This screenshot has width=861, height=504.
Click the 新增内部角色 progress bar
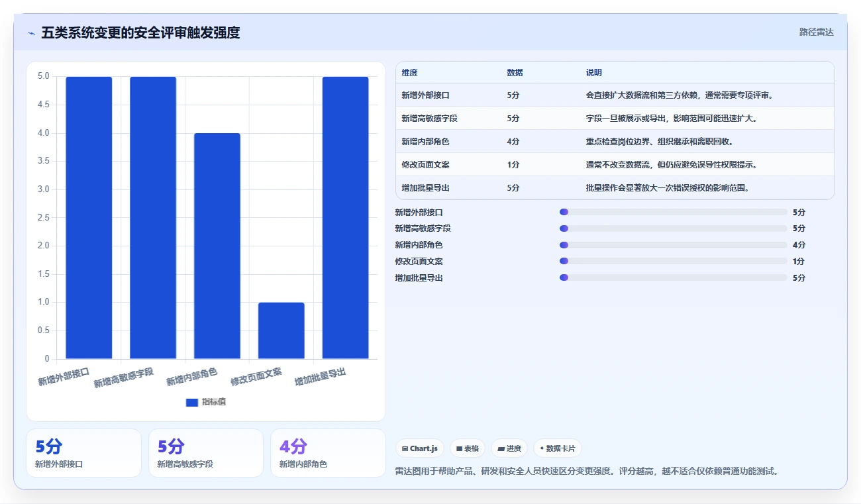(x=673, y=245)
